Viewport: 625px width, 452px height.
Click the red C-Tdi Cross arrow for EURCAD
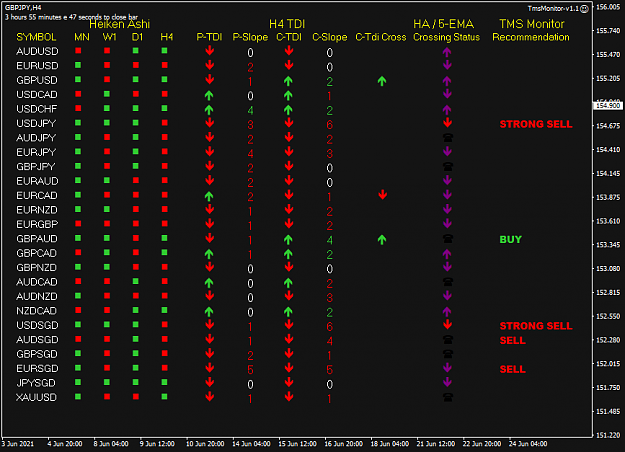tap(383, 195)
